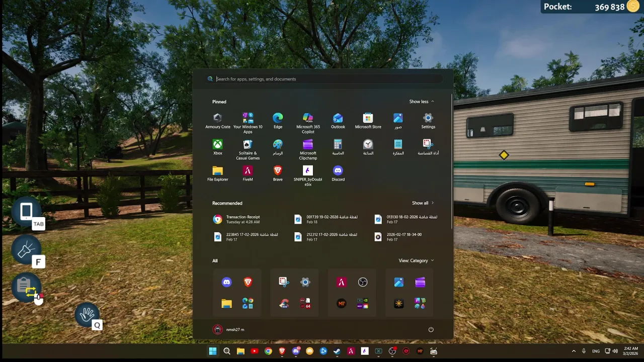Click Show less in Pinned section
The height and width of the screenshot is (362, 644).
(422, 102)
